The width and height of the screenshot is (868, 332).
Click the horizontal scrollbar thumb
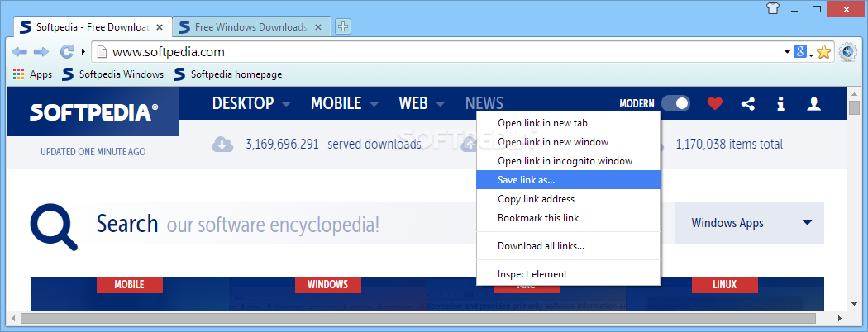click(418, 318)
